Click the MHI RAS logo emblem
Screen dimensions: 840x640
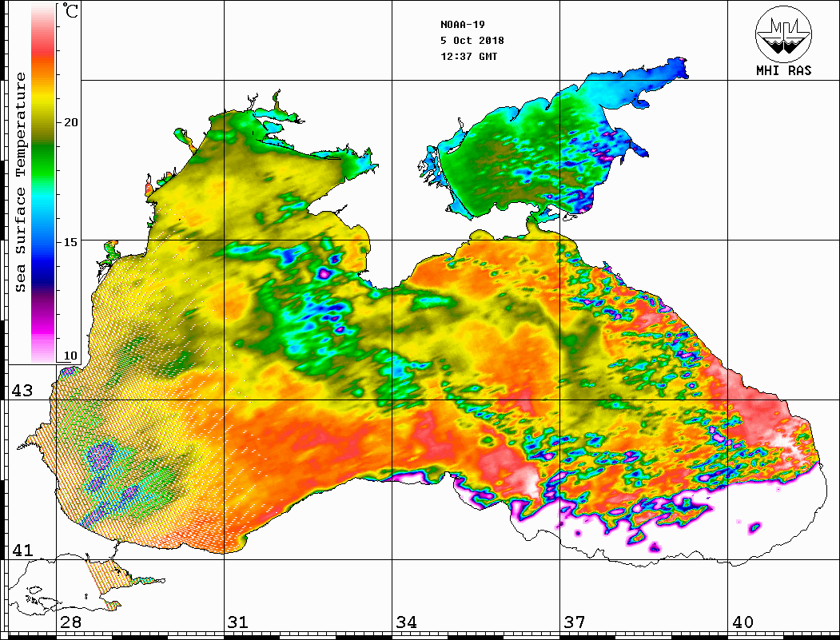point(784,34)
